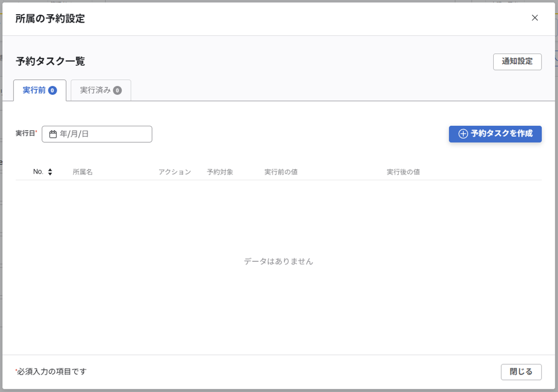This screenshot has height=392, width=558.
Task: Click the 実行日 field label
Action: (25, 133)
